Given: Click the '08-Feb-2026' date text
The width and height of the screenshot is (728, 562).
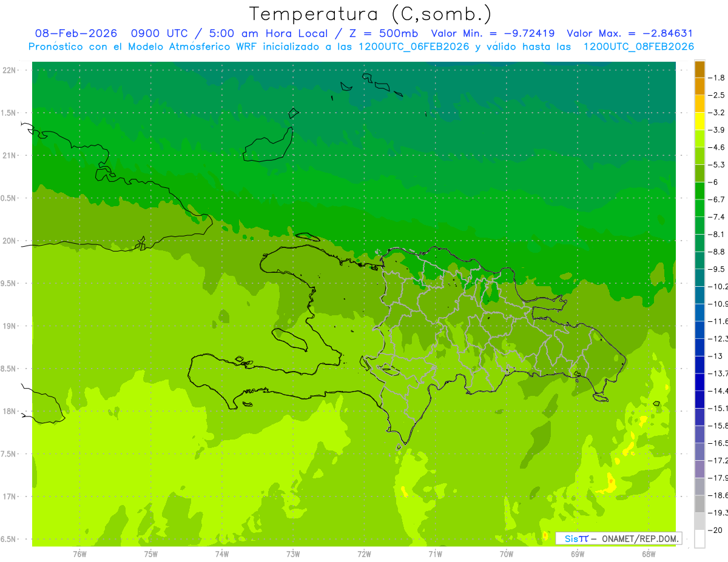Looking at the screenshot, I should click(76, 33).
